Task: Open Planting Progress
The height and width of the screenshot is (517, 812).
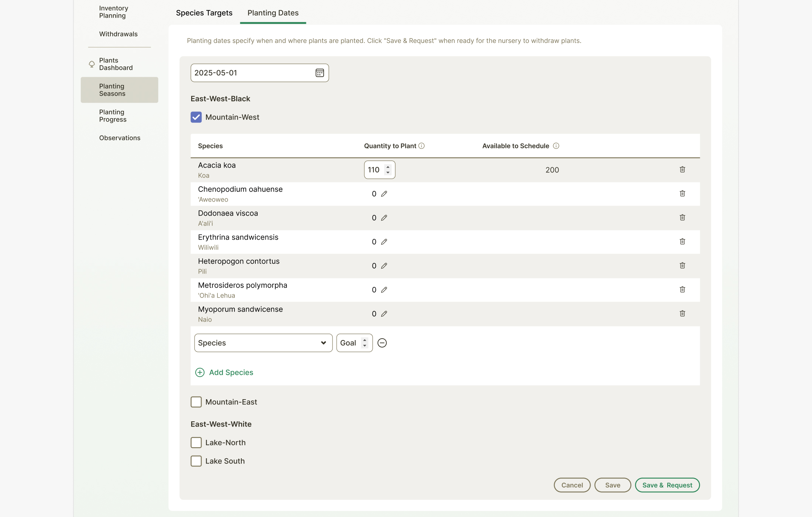Action: click(x=113, y=116)
